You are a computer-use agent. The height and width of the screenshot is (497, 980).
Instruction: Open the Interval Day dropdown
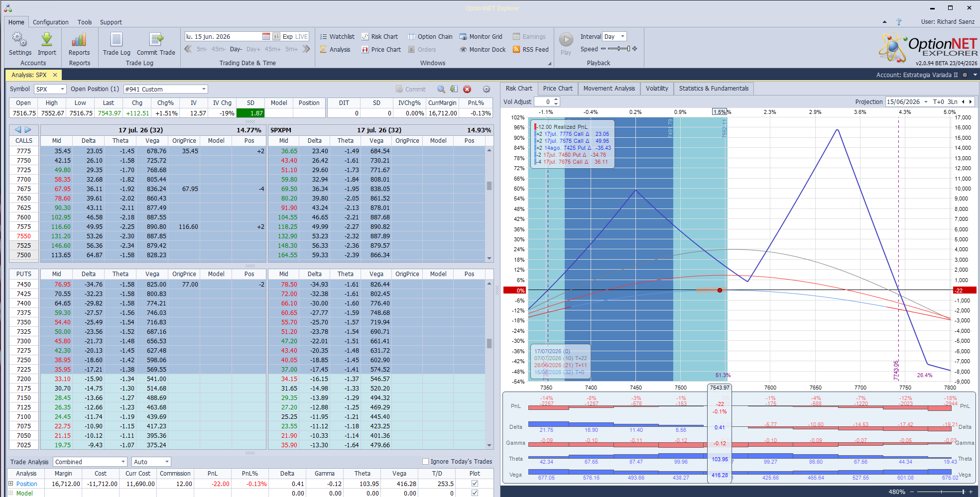point(622,36)
